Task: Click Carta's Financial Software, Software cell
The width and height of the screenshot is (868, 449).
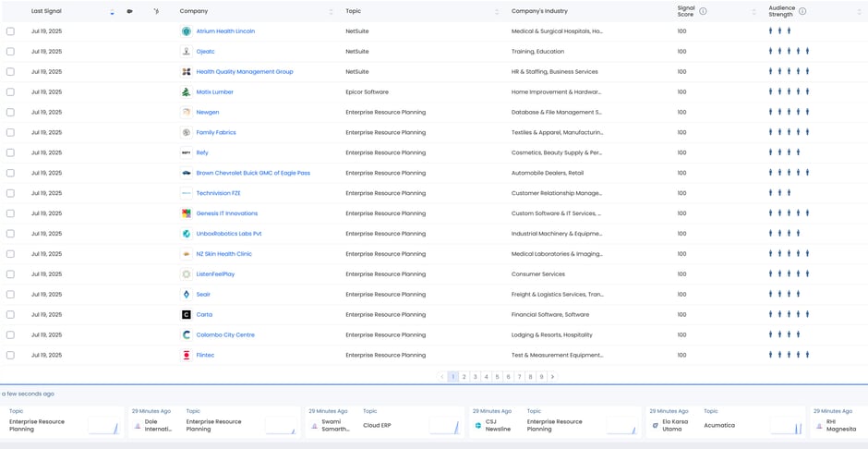Action: pyautogui.click(x=550, y=314)
